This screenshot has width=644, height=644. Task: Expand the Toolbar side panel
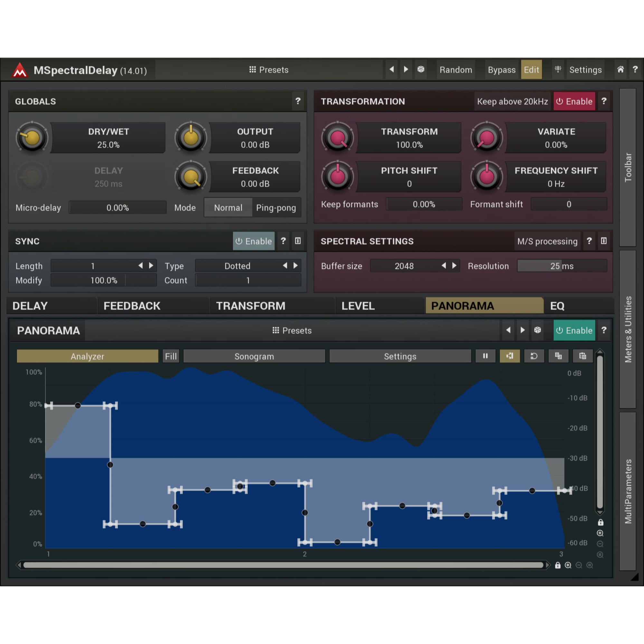pos(628,167)
